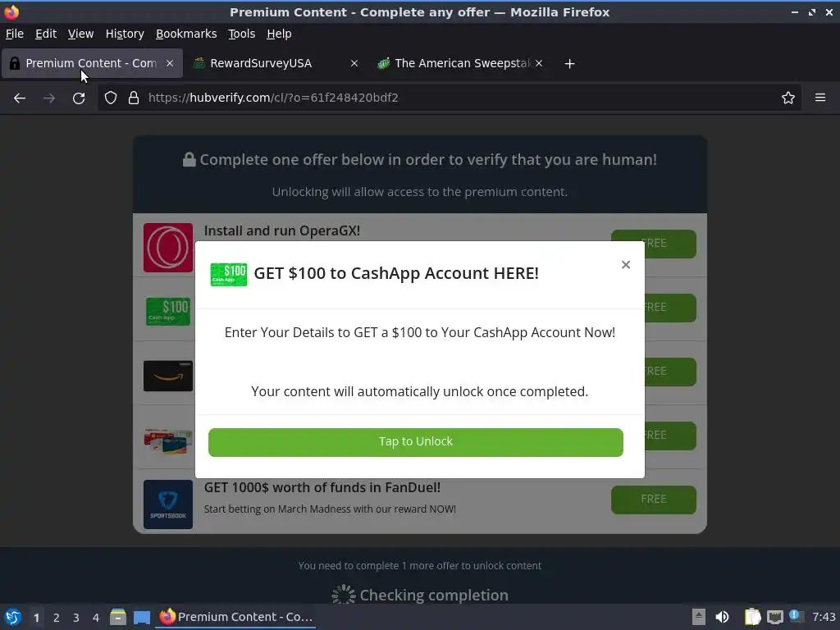Open the Edit menu
840x630 pixels.
click(x=46, y=34)
